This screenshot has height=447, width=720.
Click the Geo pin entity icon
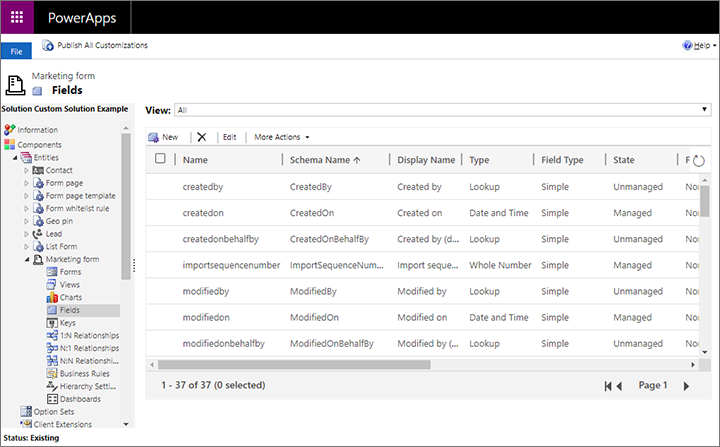39,221
